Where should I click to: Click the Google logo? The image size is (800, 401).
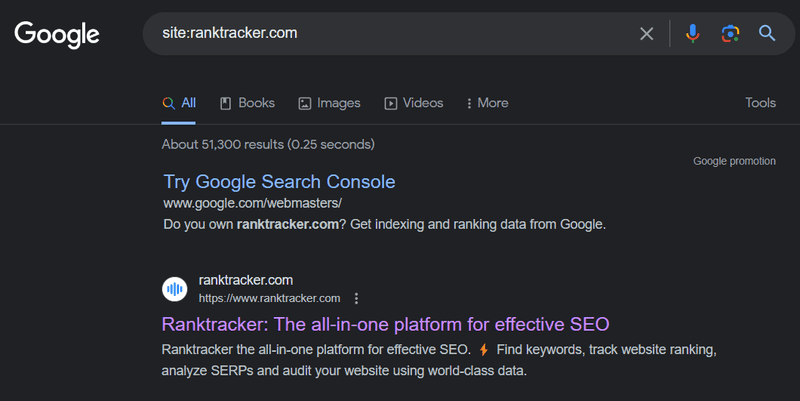click(x=57, y=34)
